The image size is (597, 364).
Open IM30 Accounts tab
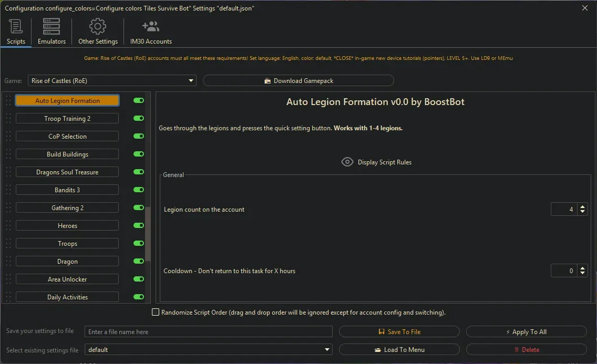click(x=151, y=32)
